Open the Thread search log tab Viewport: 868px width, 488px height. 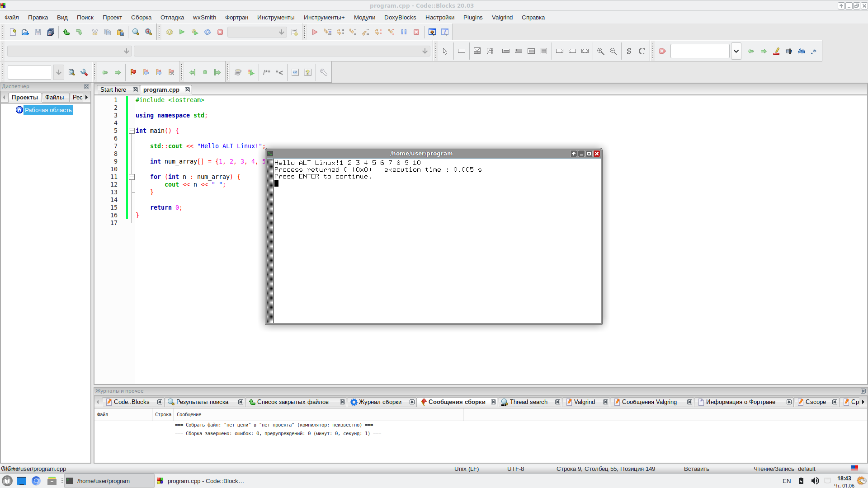(528, 402)
